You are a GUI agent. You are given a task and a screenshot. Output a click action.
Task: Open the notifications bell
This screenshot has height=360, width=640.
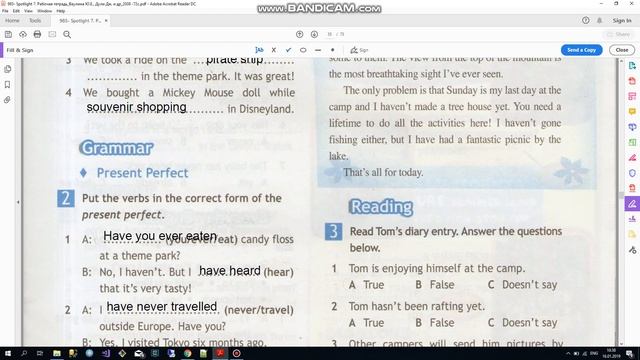click(599, 20)
